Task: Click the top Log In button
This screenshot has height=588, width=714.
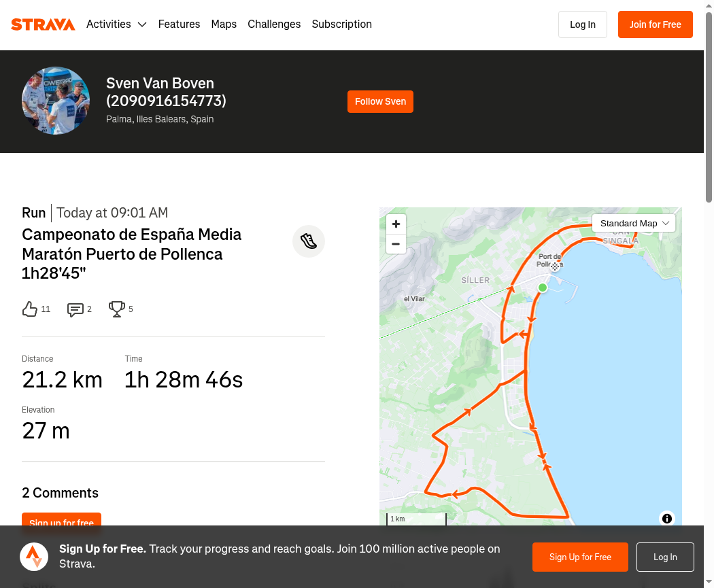Action: coord(582,24)
